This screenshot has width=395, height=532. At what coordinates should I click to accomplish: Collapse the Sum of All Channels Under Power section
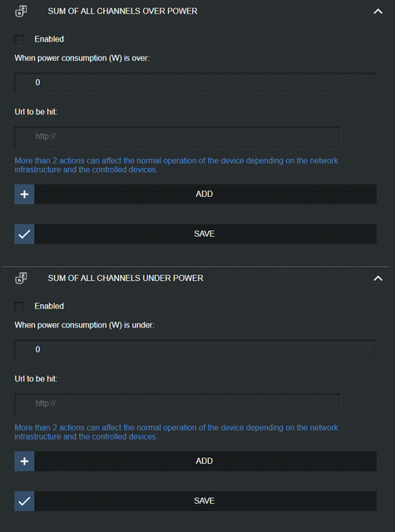pyautogui.click(x=378, y=278)
